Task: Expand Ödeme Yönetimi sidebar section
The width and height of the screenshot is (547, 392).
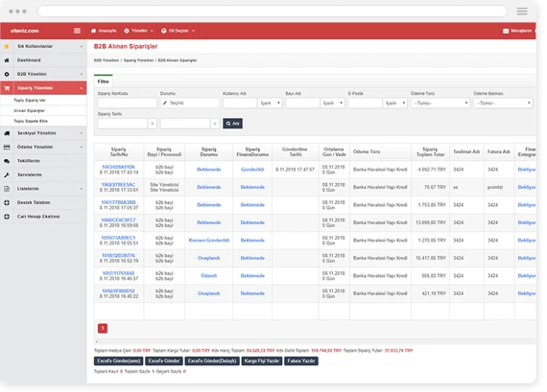Action: pyautogui.click(x=82, y=147)
